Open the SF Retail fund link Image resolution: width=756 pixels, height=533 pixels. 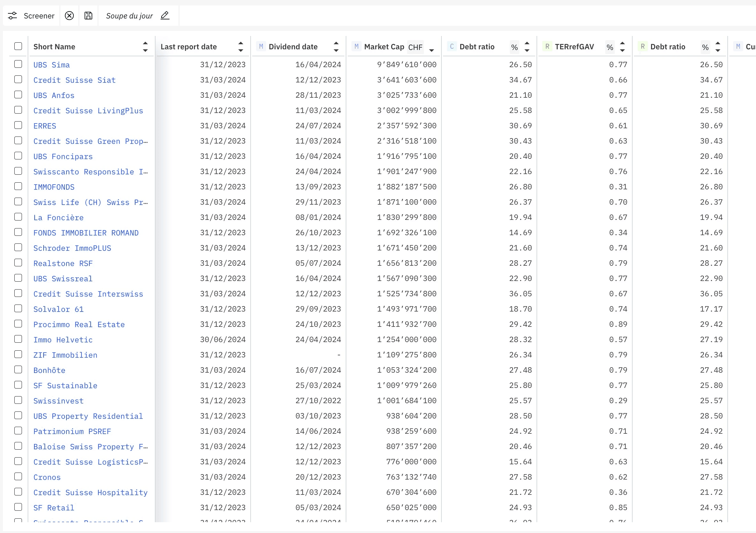pyautogui.click(x=54, y=508)
